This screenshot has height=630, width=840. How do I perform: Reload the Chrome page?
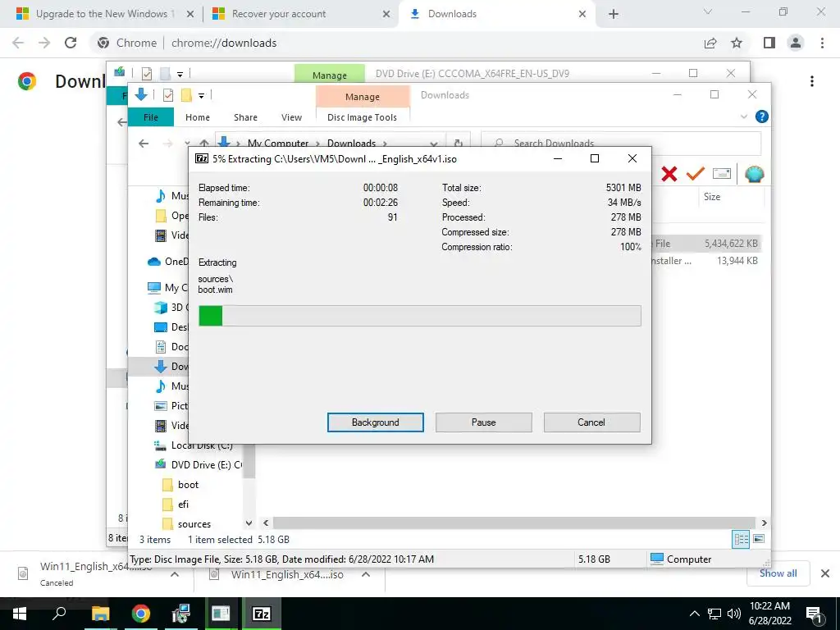[71, 43]
